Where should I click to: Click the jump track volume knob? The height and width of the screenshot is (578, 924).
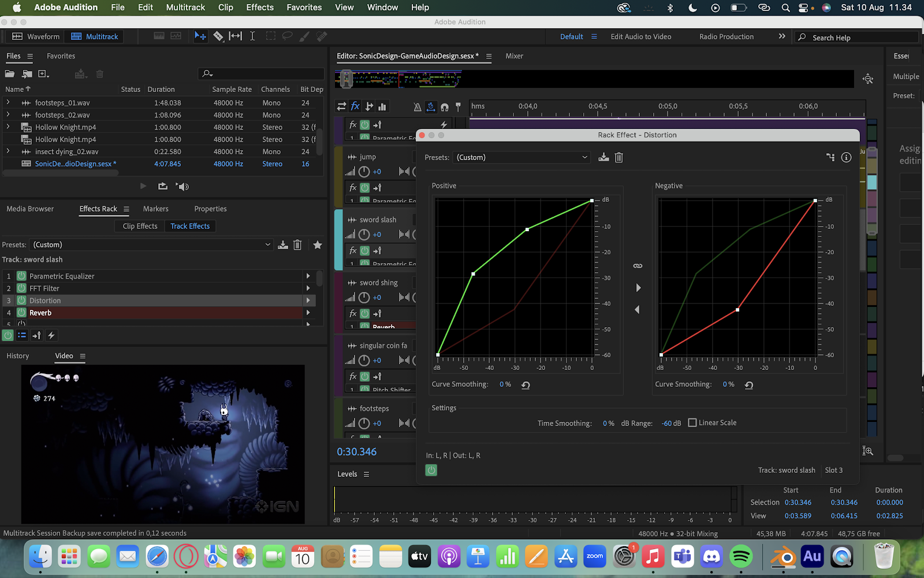tap(364, 172)
